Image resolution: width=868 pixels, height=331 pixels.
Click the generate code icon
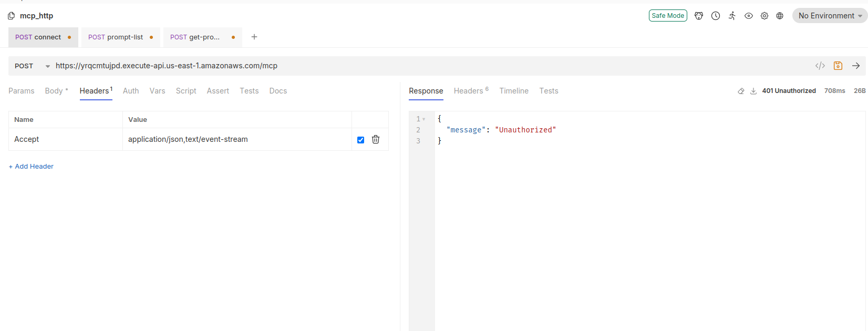820,66
